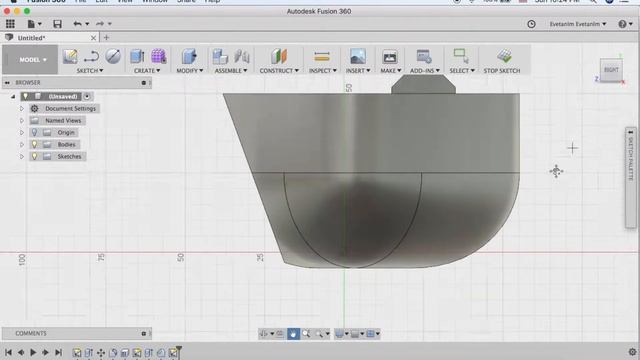Click the New Component assemble icon
640x360 pixels.
220,56
